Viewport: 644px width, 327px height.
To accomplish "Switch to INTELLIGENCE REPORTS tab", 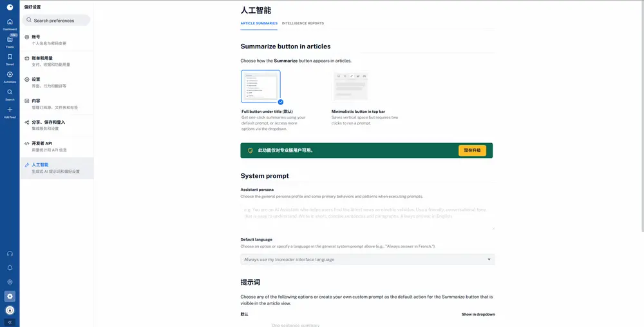I will (303, 23).
